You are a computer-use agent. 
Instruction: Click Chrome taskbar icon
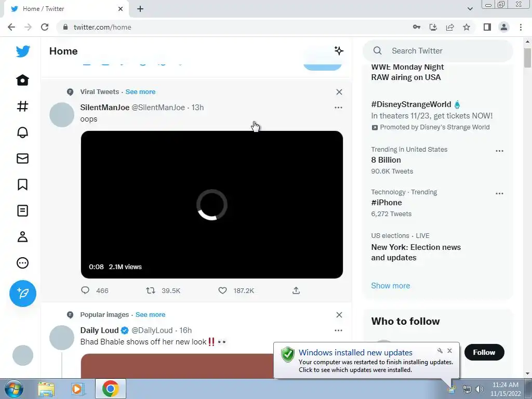(110, 389)
